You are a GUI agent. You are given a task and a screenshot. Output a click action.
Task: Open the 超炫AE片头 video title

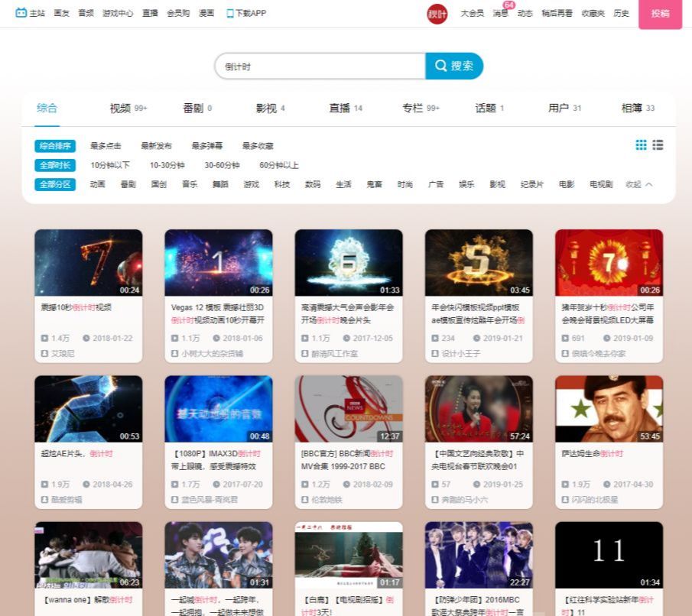tap(76, 454)
